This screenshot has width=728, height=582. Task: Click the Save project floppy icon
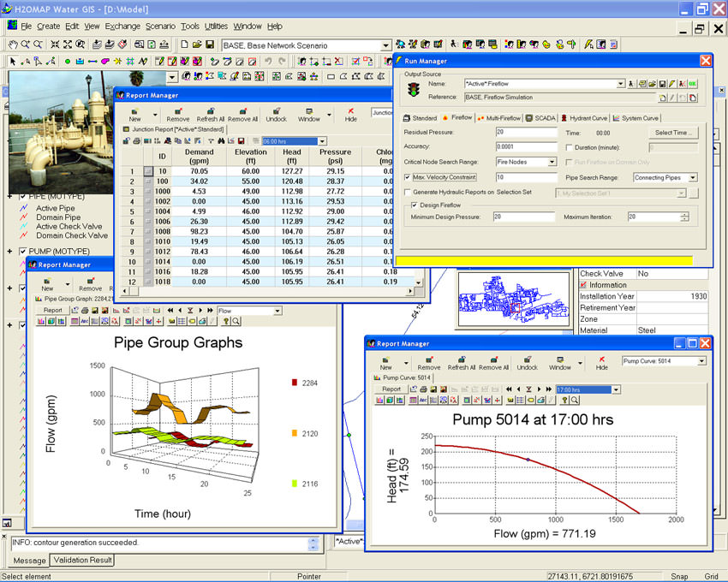209,45
